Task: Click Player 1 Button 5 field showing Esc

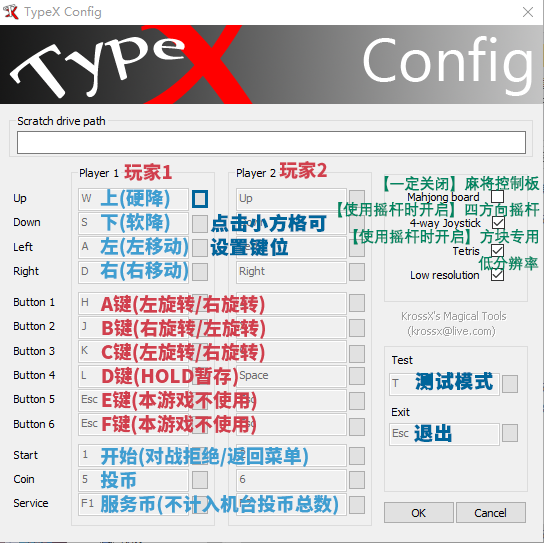Action: coord(133,400)
